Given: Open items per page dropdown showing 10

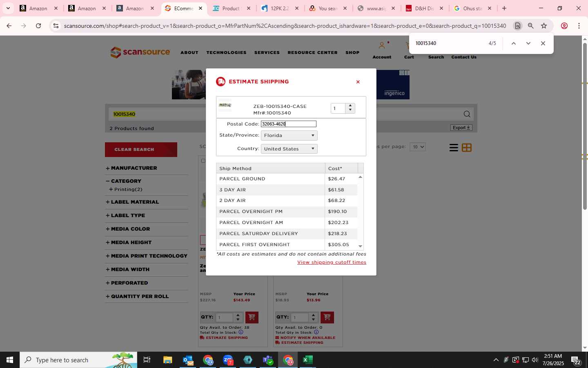Looking at the screenshot, I should pyautogui.click(x=417, y=147).
